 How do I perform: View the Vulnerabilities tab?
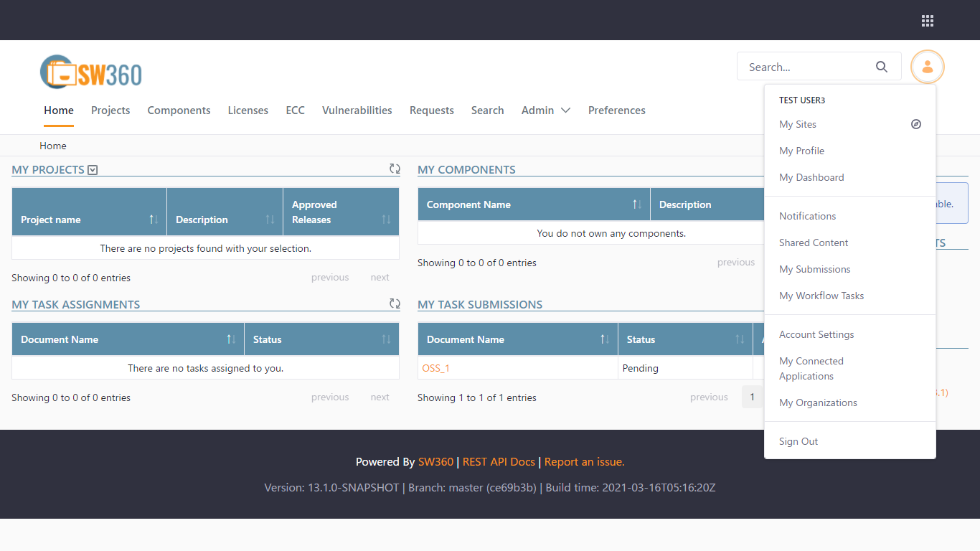tap(357, 110)
